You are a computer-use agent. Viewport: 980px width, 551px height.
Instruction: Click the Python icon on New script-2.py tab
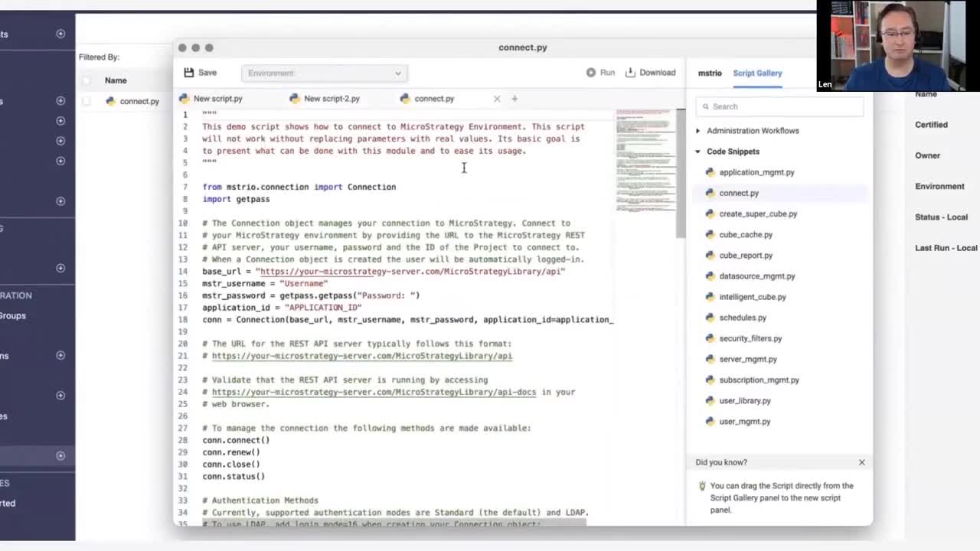[295, 99]
